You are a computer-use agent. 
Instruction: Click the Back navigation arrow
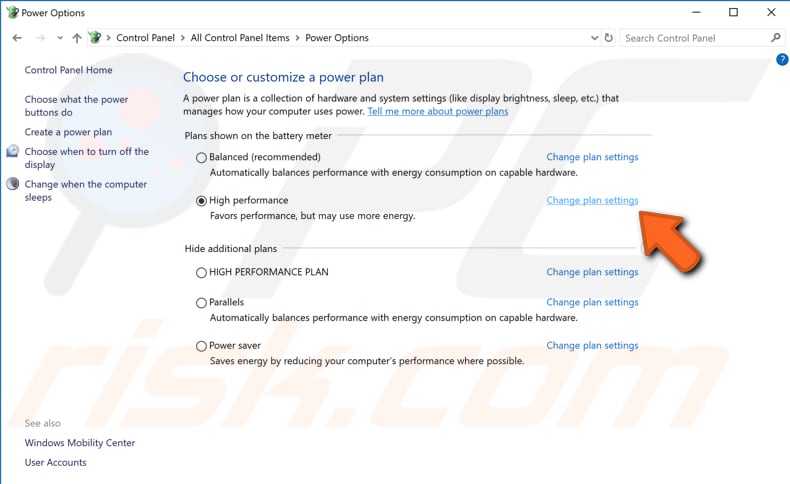click(x=17, y=38)
